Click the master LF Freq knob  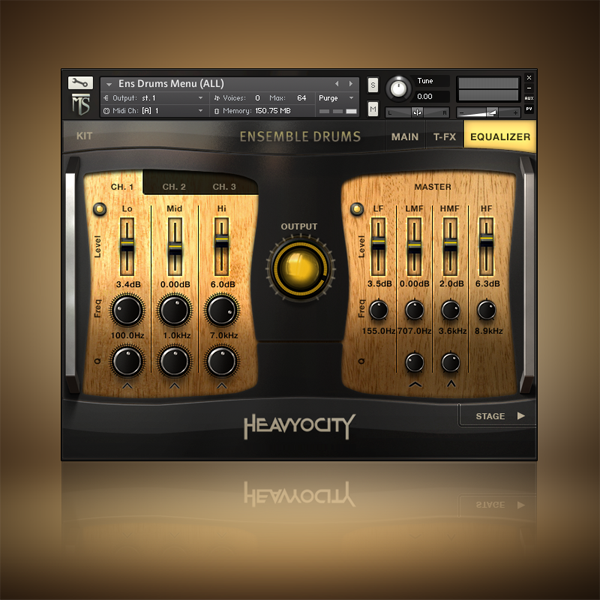378,311
